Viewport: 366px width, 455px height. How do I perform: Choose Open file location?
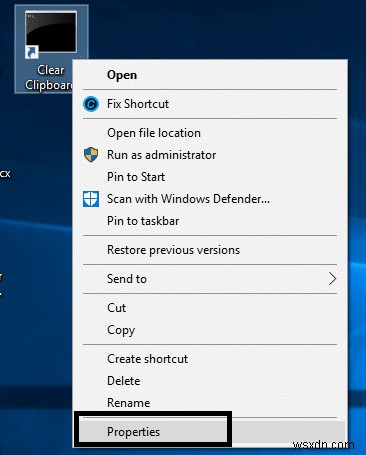coord(210,133)
